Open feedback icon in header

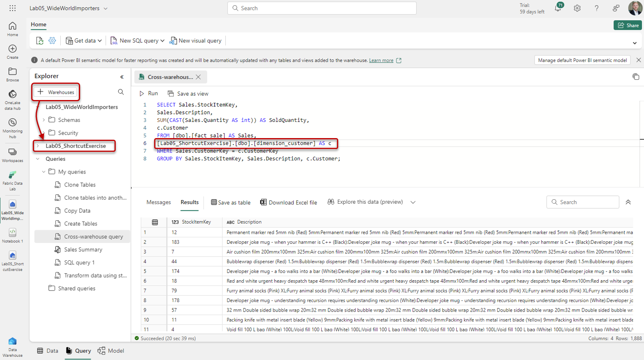point(616,8)
